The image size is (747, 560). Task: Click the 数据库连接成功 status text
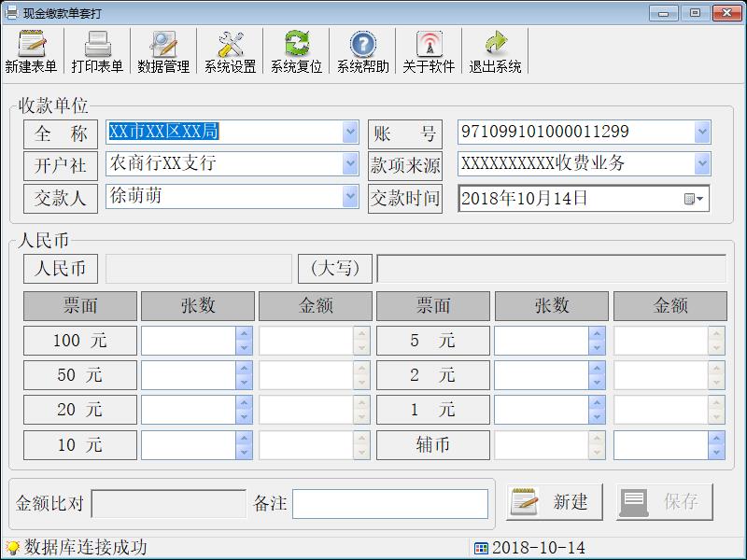[x=86, y=548]
